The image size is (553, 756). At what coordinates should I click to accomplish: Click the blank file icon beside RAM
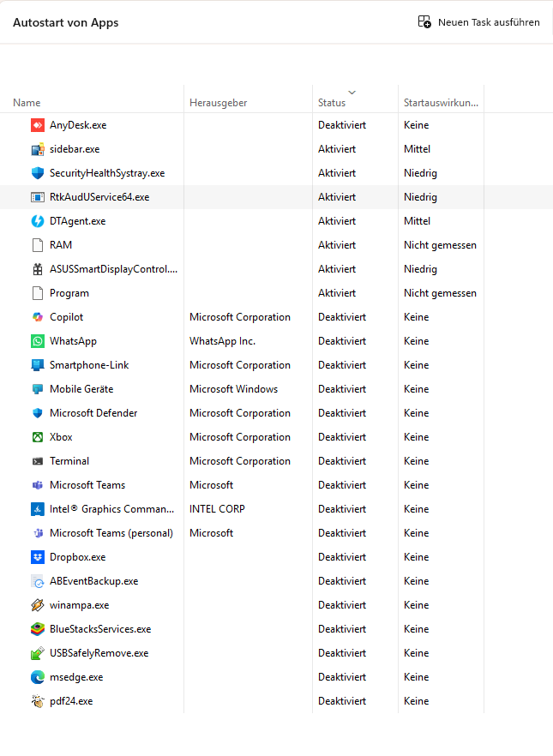pos(38,245)
